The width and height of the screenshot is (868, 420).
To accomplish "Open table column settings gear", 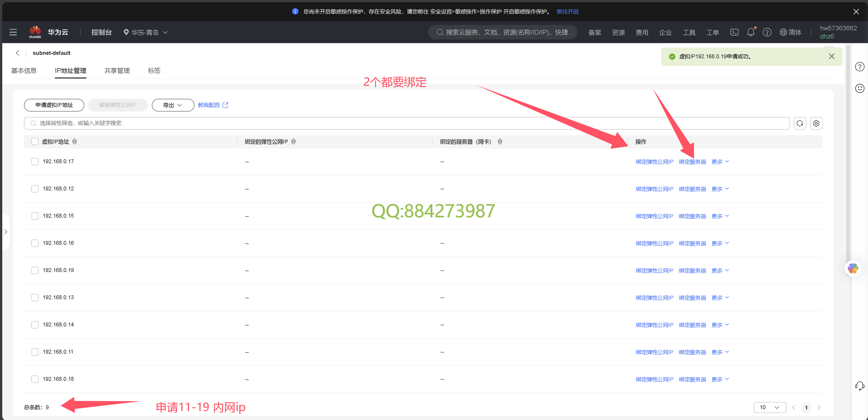I will tap(816, 123).
